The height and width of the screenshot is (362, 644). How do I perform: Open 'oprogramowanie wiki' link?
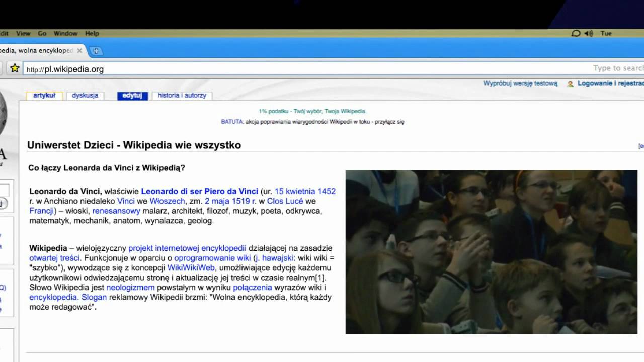[x=212, y=258]
